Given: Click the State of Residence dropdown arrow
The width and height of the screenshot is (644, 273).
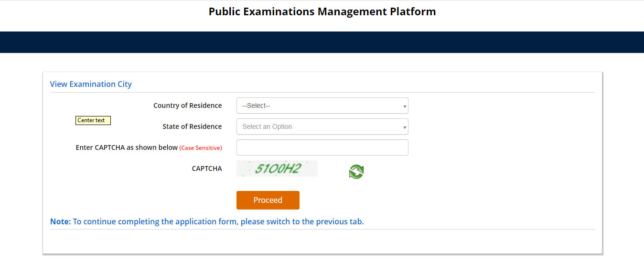Looking at the screenshot, I should coord(405,127).
